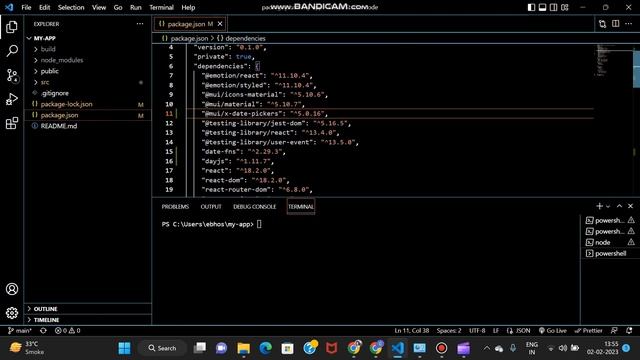Open Manage settings gear
Image resolution: width=640 pixels, height=360 pixels.
pos(12,313)
